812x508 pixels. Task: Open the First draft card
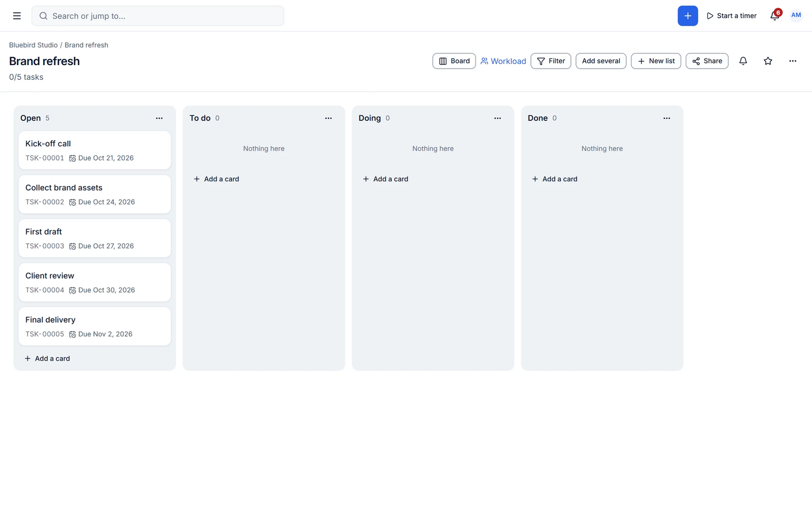pos(95,238)
